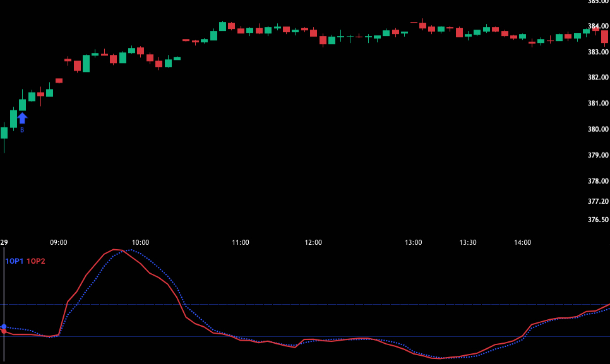Click the blue dot on the indicator line
Screen dimensions: 610x364
(4, 327)
